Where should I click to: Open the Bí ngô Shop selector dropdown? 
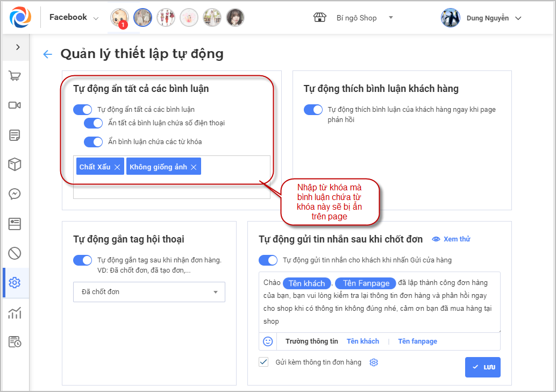click(x=365, y=18)
